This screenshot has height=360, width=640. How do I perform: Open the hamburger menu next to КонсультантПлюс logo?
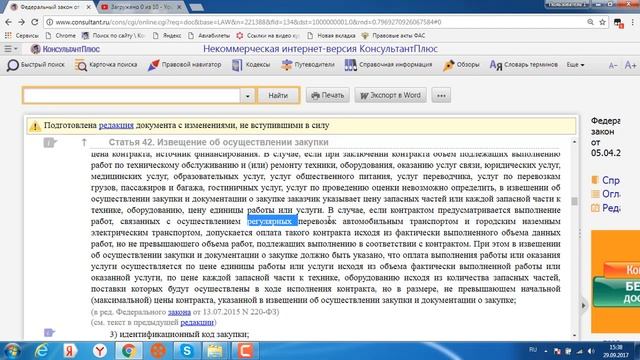11,49
